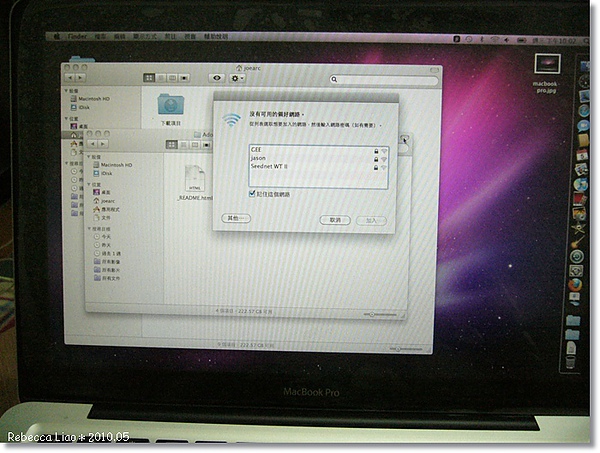Open the 顯示方式 menu
Viewport: 600px width, 453px height.
pyautogui.click(x=145, y=36)
